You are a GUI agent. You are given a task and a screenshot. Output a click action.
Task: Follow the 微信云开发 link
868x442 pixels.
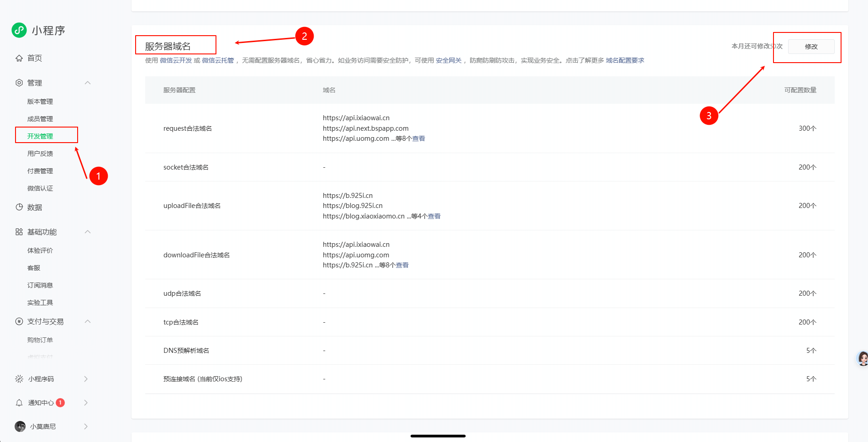[x=176, y=60]
